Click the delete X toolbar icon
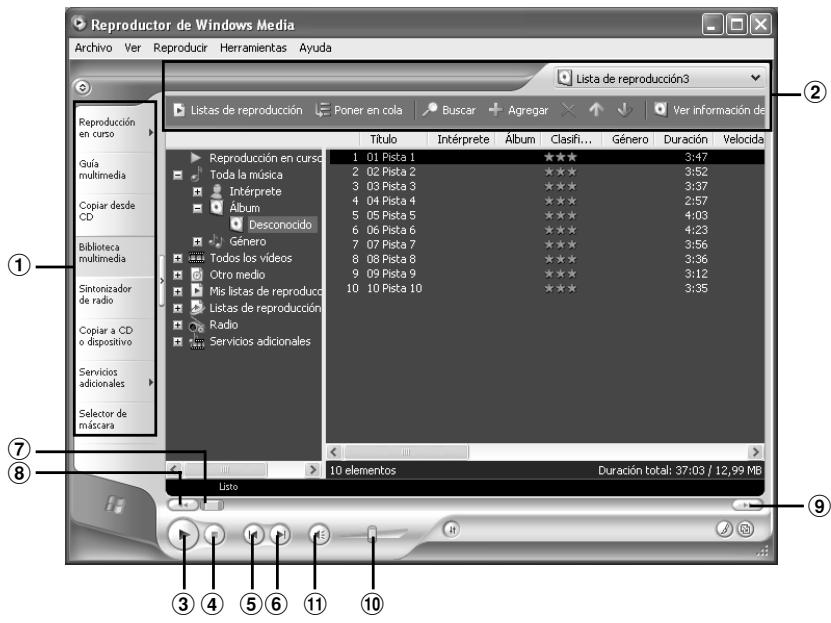 tap(568, 110)
